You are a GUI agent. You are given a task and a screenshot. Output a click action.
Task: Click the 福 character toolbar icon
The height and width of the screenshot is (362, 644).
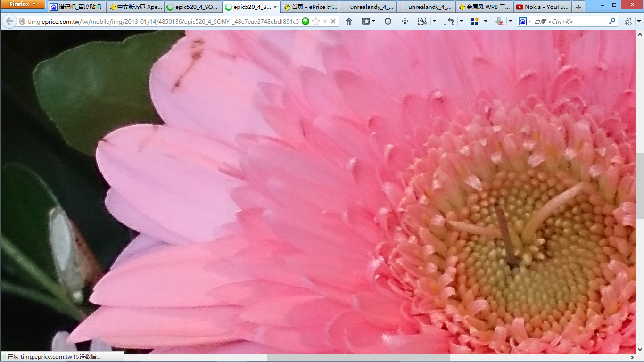pyautogui.click(x=628, y=21)
